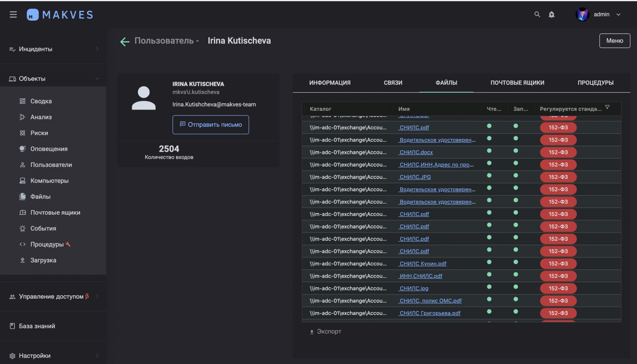Go to Компьютеры in the sidebar
Screen dimensions: 637x364
pyautogui.click(x=49, y=181)
